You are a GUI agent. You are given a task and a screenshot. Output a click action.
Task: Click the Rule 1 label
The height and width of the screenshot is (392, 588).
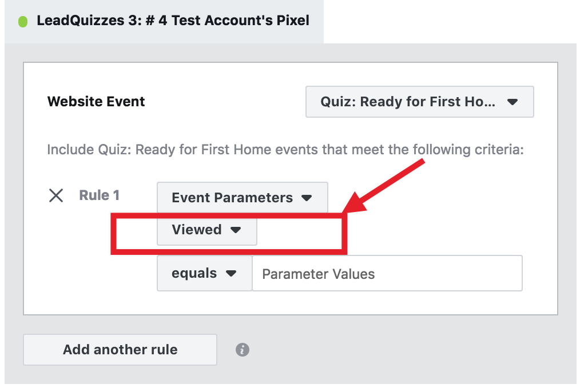tap(100, 195)
